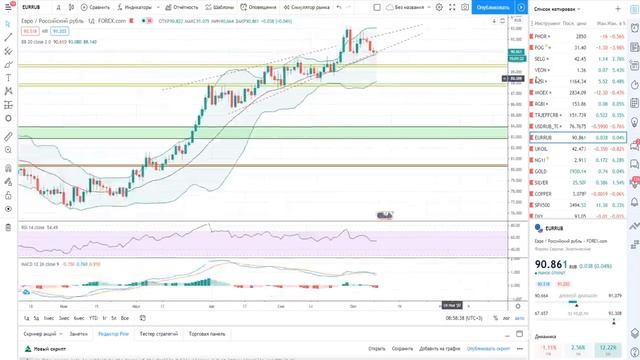640x360 pixels.
Task: Open the go-to-date calendar icon
Action: (142, 318)
